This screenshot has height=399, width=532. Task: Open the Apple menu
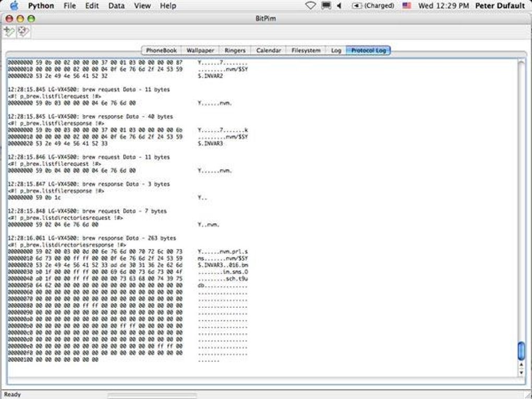[x=14, y=5]
